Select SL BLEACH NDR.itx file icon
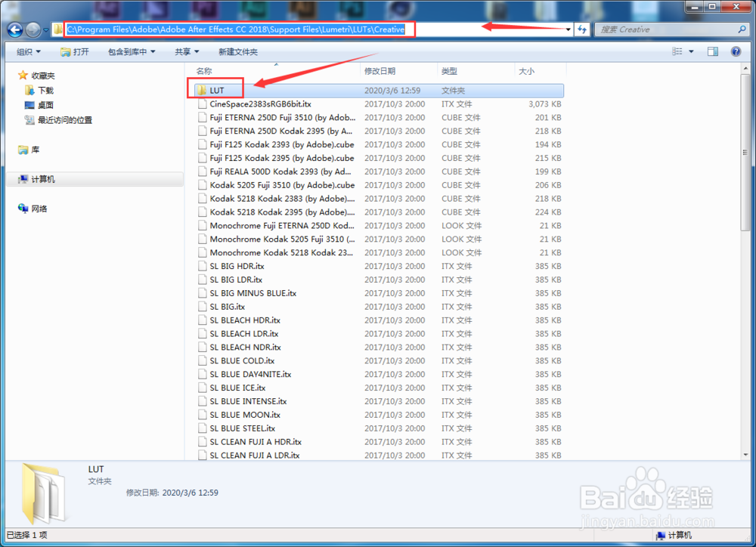Image resolution: width=756 pixels, height=547 pixels. [x=203, y=347]
